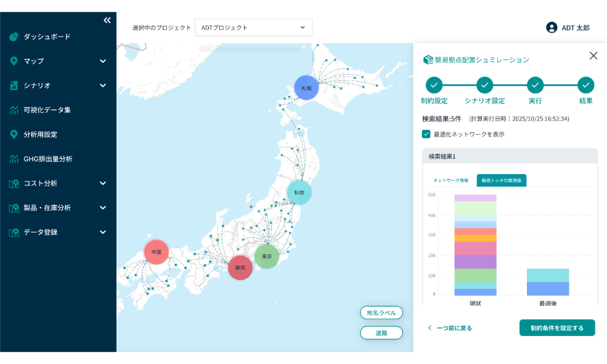The width and height of the screenshot is (607, 364).
Task: Open the データ登録 icon
Action: click(x=13, y=232)
